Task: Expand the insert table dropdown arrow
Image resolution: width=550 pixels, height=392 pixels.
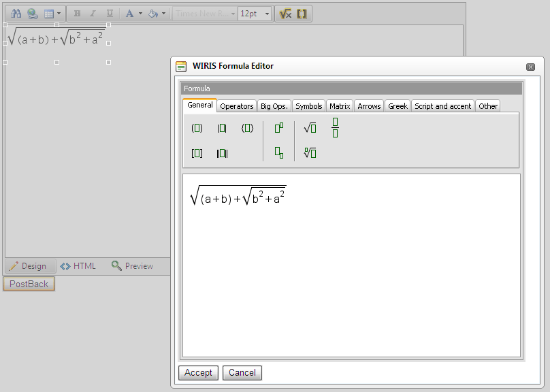Action: 59,14
